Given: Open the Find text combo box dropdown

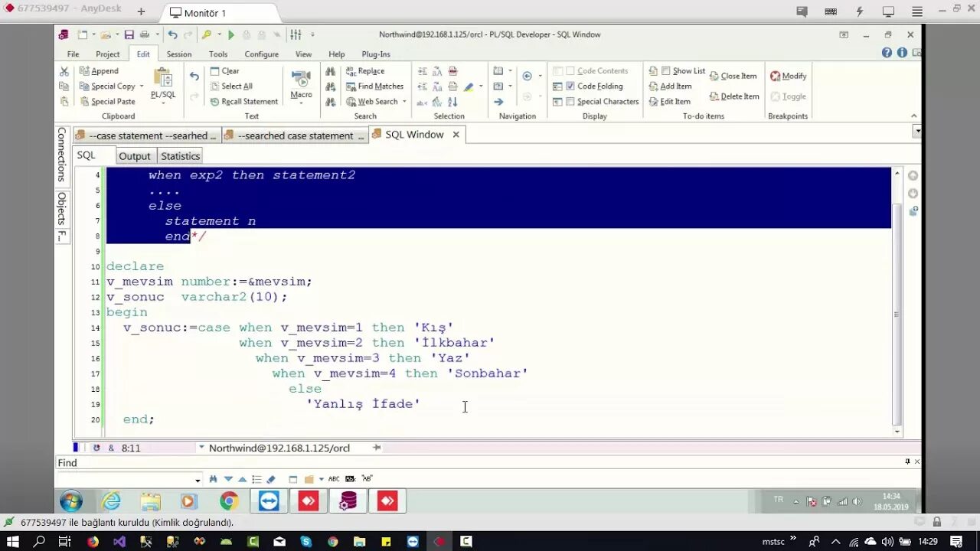Looking at the screenshot, I should point(198,480).
